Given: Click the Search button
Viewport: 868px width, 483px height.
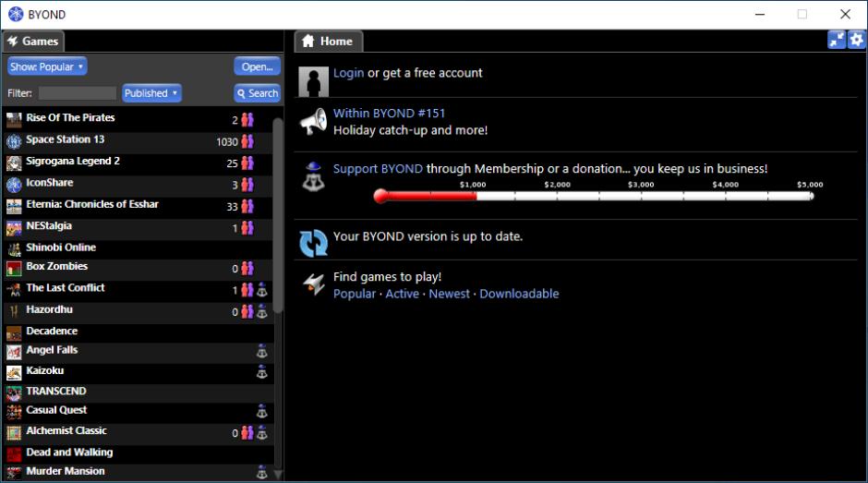Looking at the screenshot, I should click(257, 93).
